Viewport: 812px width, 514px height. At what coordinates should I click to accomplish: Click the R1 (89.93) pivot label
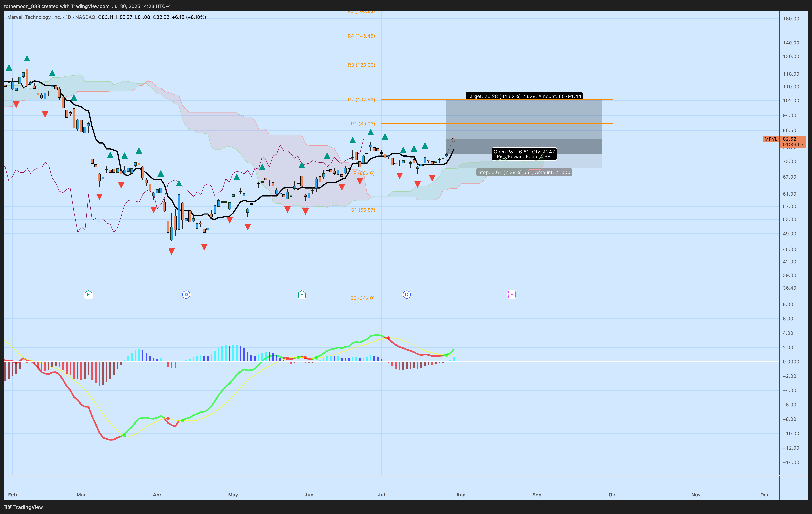pyautogui.click(x=363, y=124)
